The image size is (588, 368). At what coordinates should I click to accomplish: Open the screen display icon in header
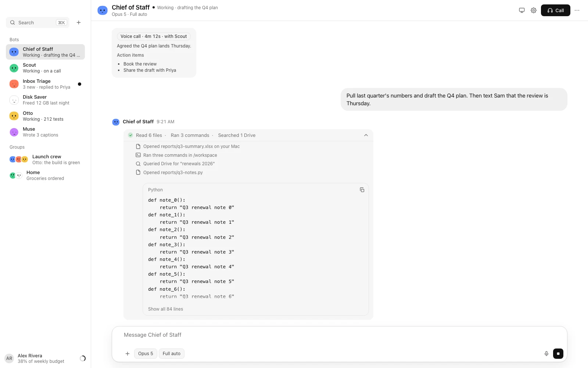(522, 10)
